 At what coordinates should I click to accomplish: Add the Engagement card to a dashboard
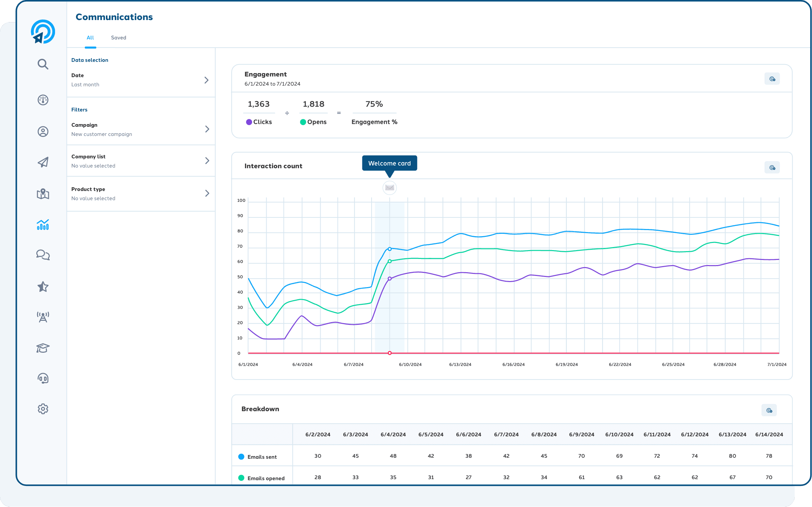point(772,78)
